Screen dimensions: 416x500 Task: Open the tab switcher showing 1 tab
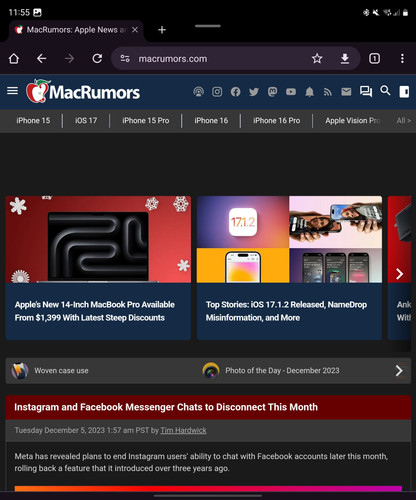374,59
